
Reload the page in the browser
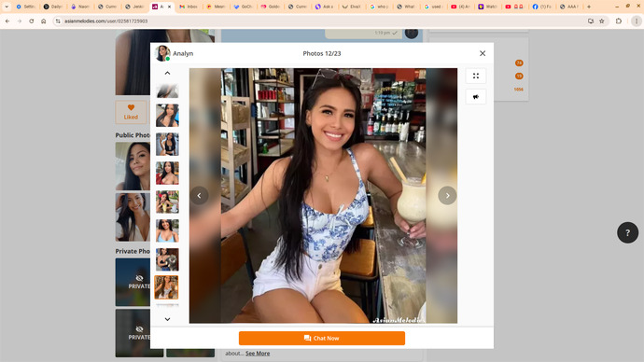point(31,21)
